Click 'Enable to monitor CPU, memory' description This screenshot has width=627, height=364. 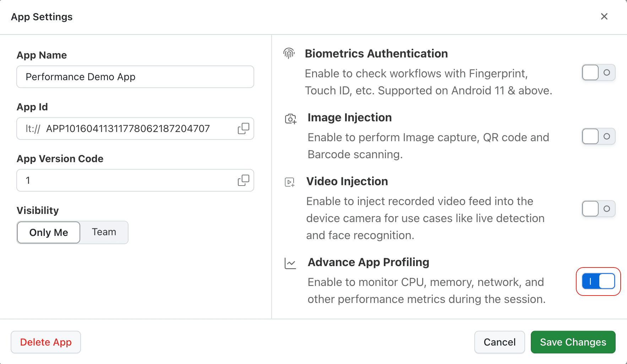[x=427, y=291]
